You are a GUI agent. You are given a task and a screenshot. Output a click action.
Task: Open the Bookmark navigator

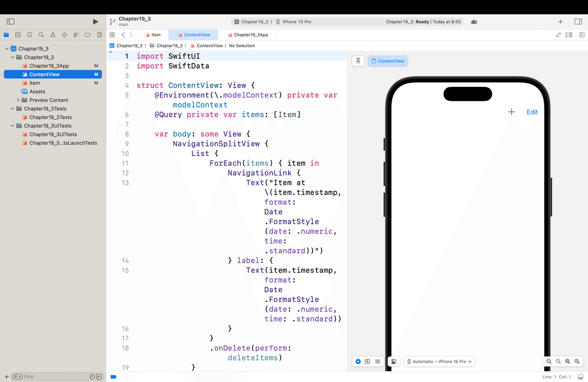click(x=29, y=35)
